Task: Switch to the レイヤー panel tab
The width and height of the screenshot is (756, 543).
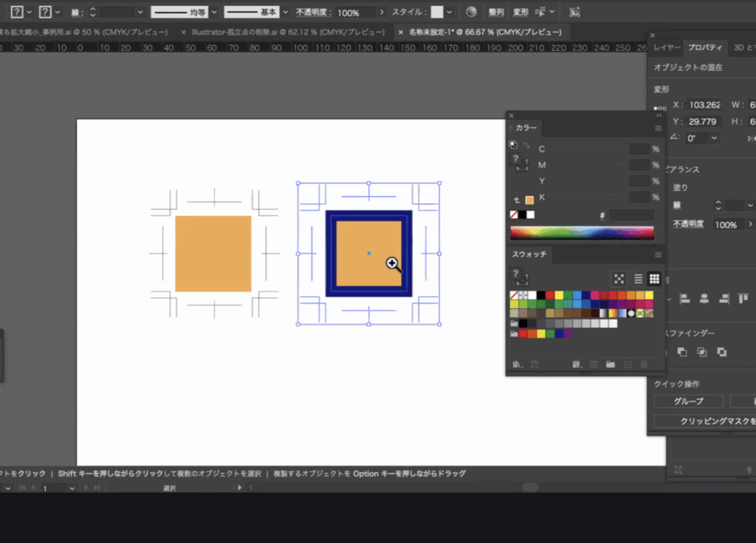Action: pyautogui.click(x=667, y=46)
